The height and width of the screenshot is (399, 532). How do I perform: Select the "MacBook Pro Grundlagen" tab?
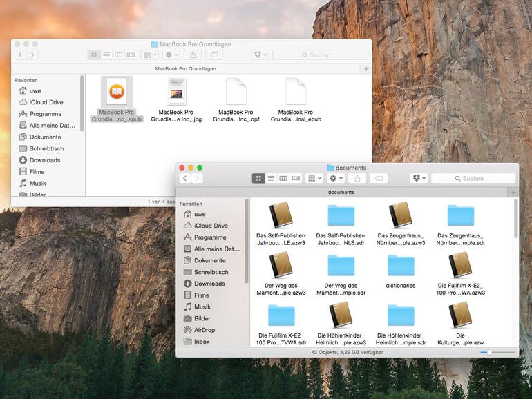point(185,69)
